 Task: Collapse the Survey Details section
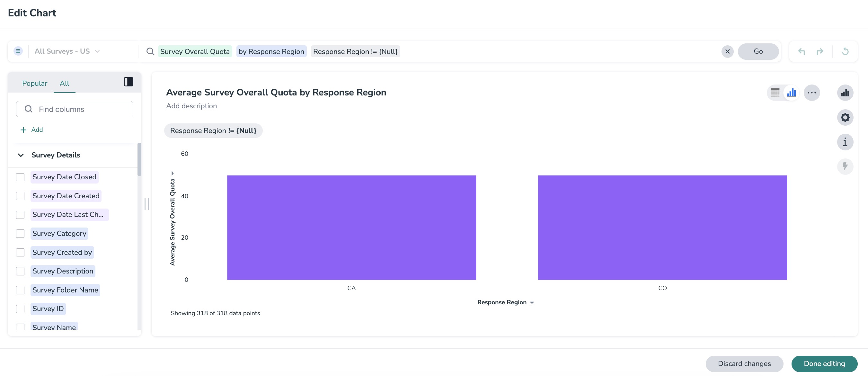tap(21, 155)
